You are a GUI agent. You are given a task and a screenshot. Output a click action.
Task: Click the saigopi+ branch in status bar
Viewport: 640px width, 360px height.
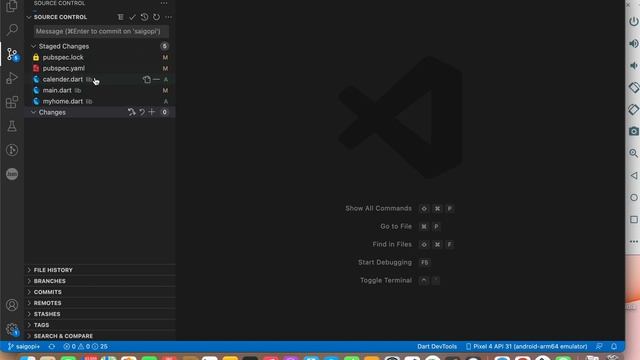[24, 347]
